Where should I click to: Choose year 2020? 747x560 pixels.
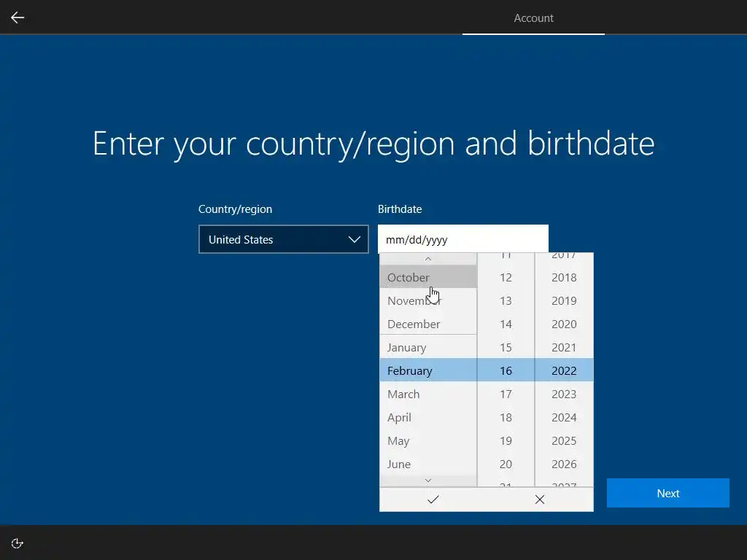tap(565, 324)
